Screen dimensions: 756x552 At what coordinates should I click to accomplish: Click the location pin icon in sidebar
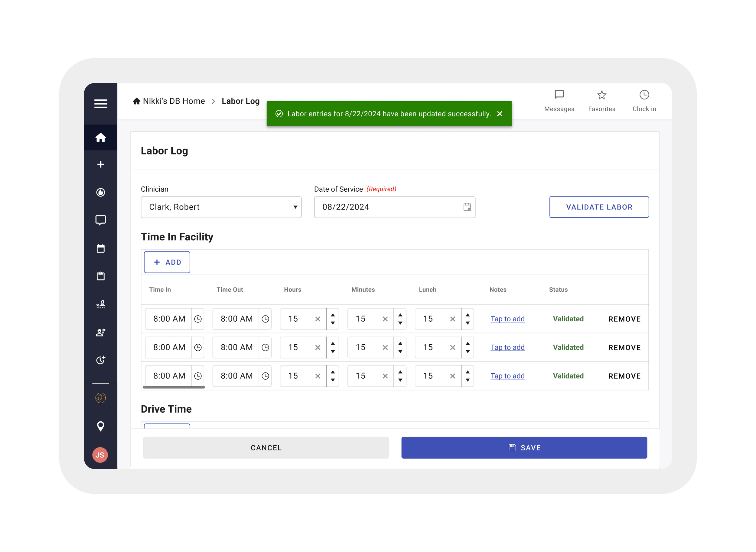point(100,426)
